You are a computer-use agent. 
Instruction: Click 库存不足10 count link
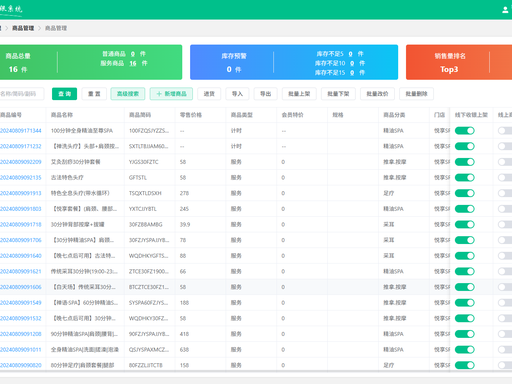pos(352,63)
